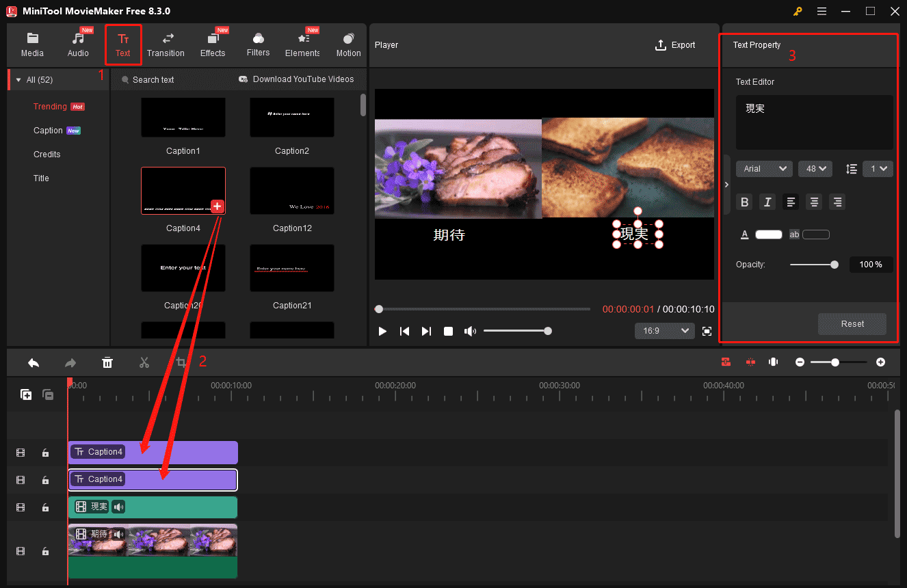This screenshot has width=907, height=588.
Task: Collapse the Text Property panel arrow
Action: [x=726, y=185]
